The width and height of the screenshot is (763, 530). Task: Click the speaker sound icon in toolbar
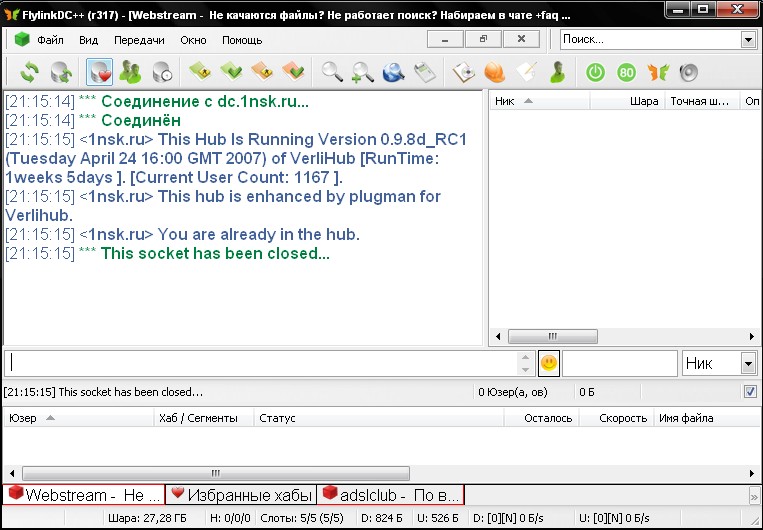point(688,72)
